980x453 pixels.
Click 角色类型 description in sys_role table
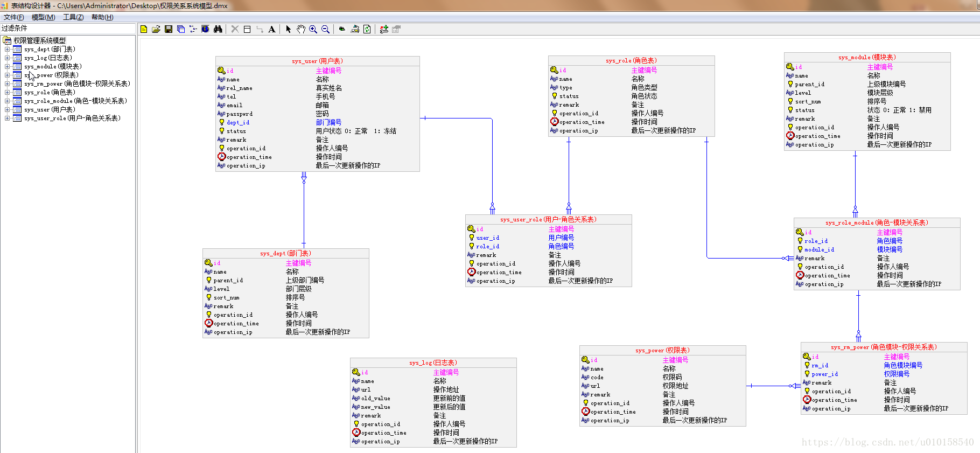[644, 87]
